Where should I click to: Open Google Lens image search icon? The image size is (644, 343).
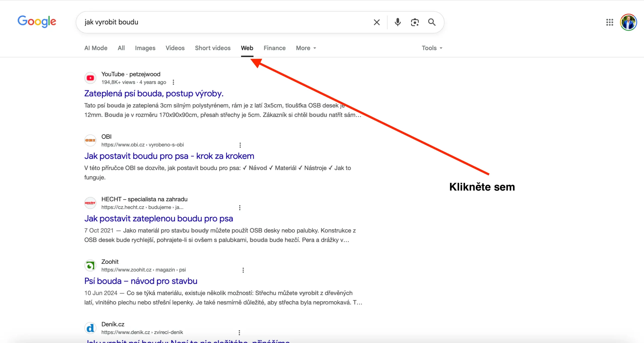(415, 22)
